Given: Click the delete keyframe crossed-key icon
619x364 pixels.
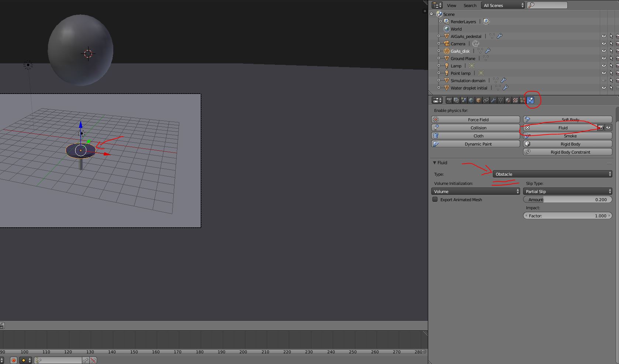Looking at the screenshot, I should pyautogui.click(x=93, y=360).
